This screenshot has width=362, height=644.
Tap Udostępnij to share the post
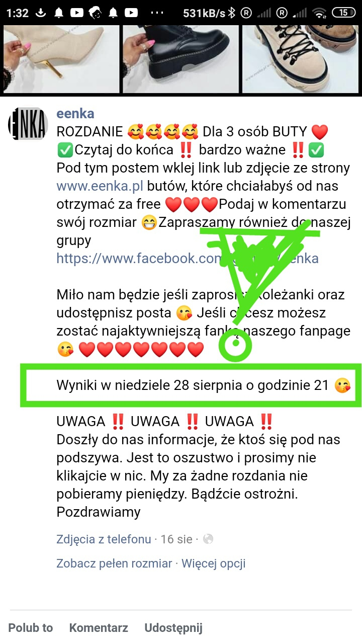pos(173,628)
